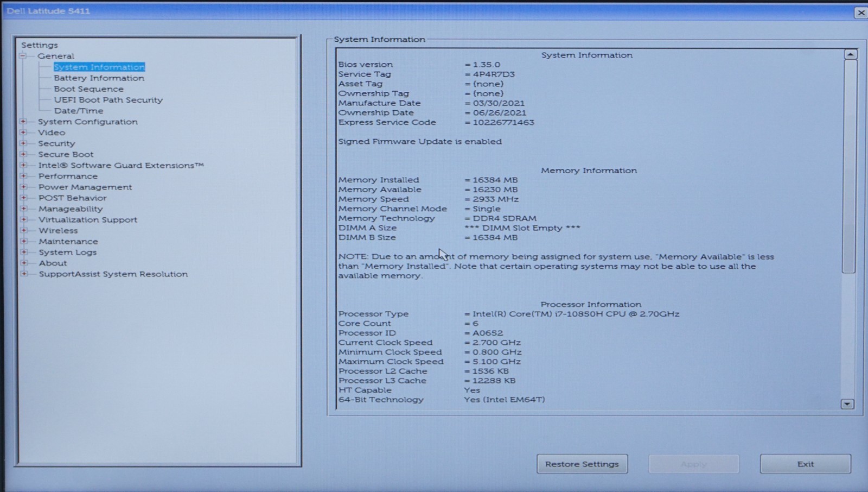Image resolution: width=868 pixels, height=492 pixels.
Task: Expand the Maintenance node
Action: pyautogui.click(x=23, y=241)
